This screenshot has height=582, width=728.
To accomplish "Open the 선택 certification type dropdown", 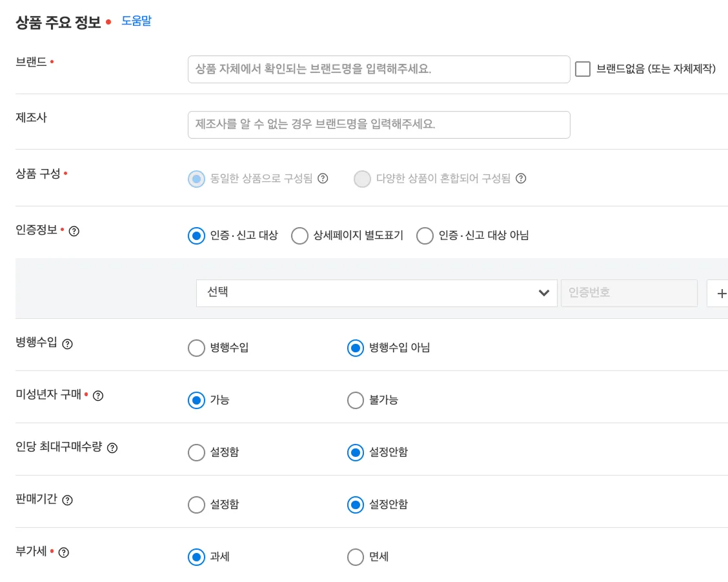I will click(x=376, y=294).
